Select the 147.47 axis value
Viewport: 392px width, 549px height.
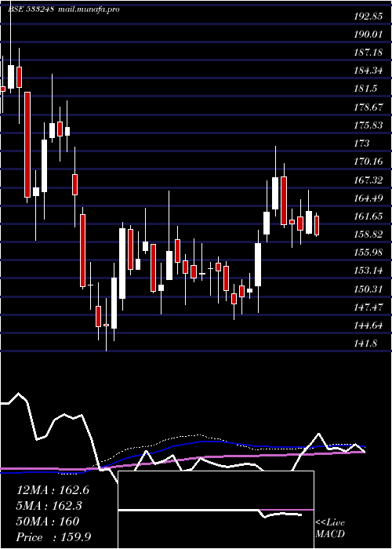coord(368,307)
